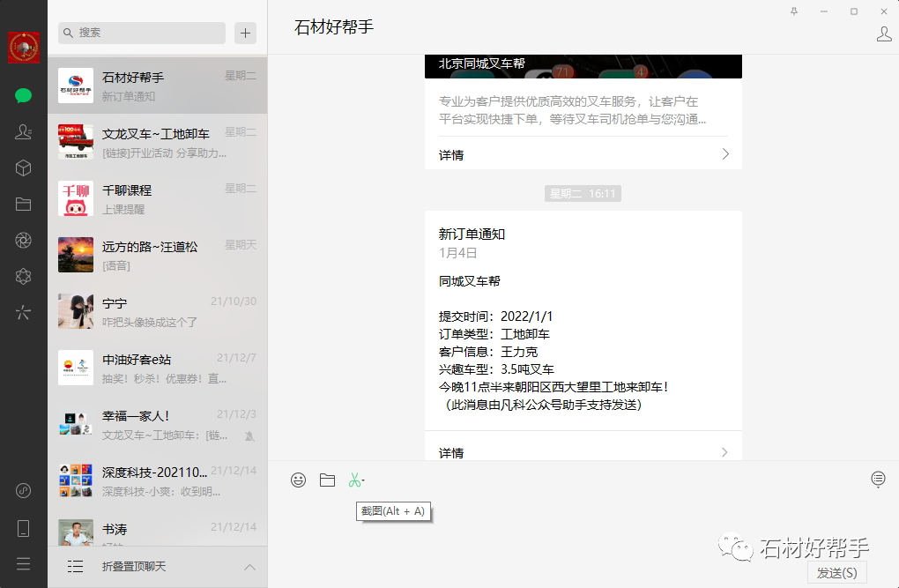Open 幸福一家人! group chat
The height and width of the screenshot is (588, 899).
point(158,423)
